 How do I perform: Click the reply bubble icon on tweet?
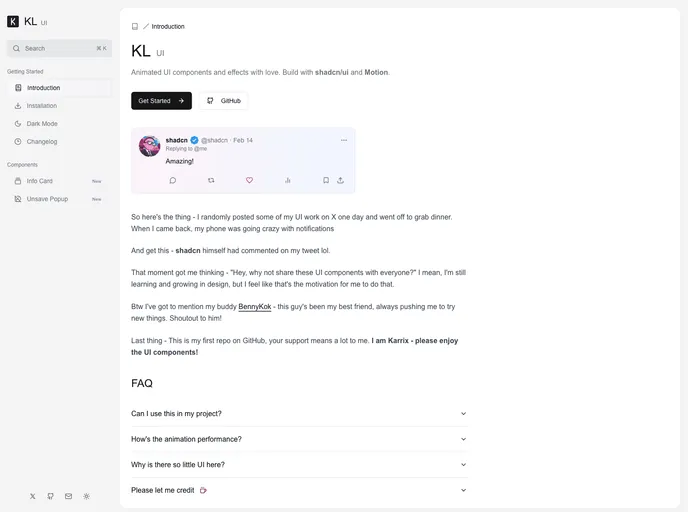click(x=173, y=180)
